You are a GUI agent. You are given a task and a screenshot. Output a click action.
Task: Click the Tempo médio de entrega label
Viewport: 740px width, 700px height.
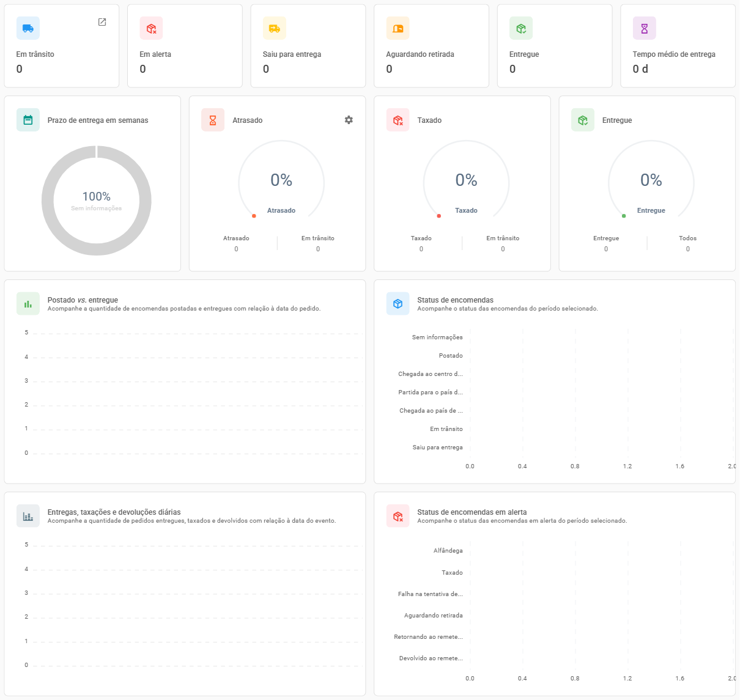(674, 54)
